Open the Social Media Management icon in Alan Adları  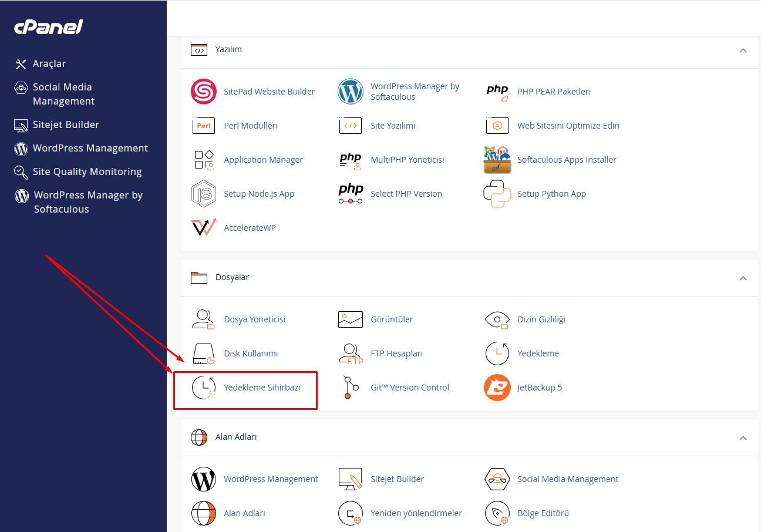point(497,479)
